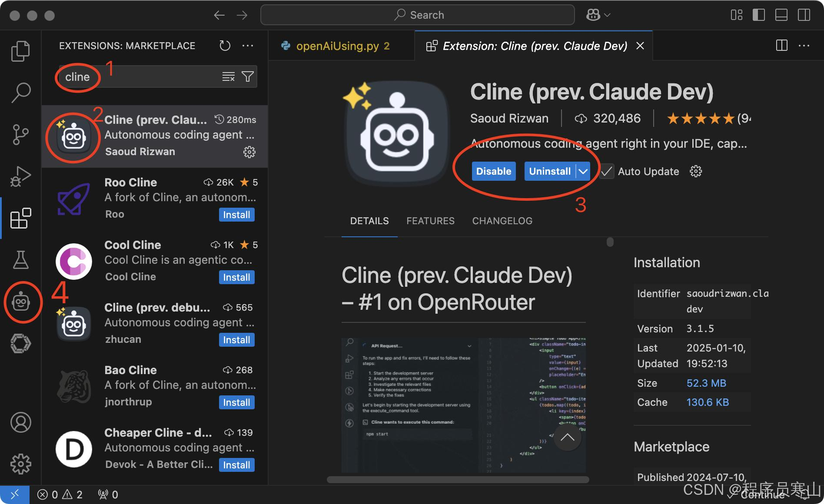
Task: Open the Cline robot sidebar icon
Action: (x=21, y=301)
